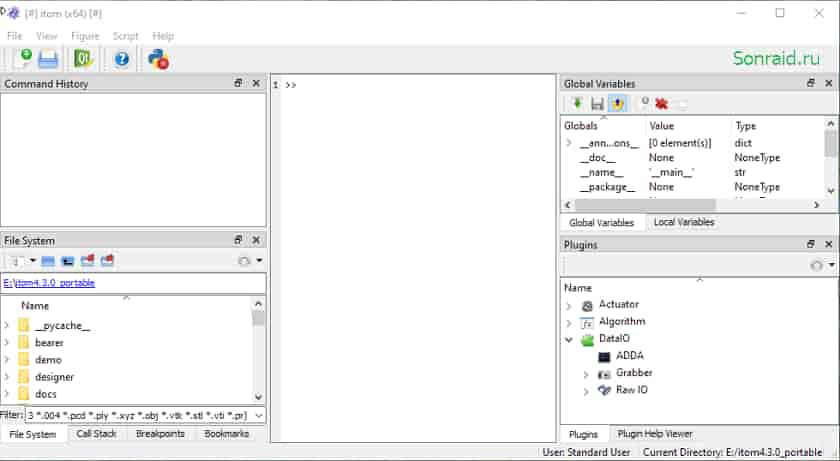Close the Plugins panel
The height and width of the screenshot is (461, 840).
tap(829, 244)
